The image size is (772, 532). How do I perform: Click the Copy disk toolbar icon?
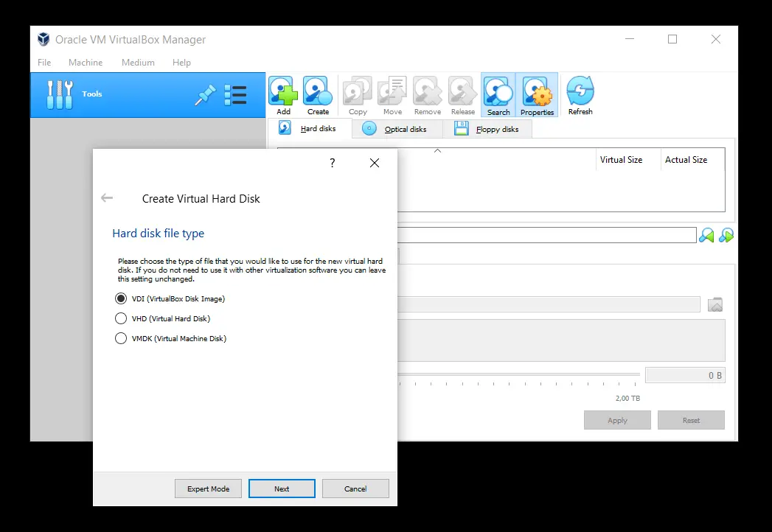[358, 96]
